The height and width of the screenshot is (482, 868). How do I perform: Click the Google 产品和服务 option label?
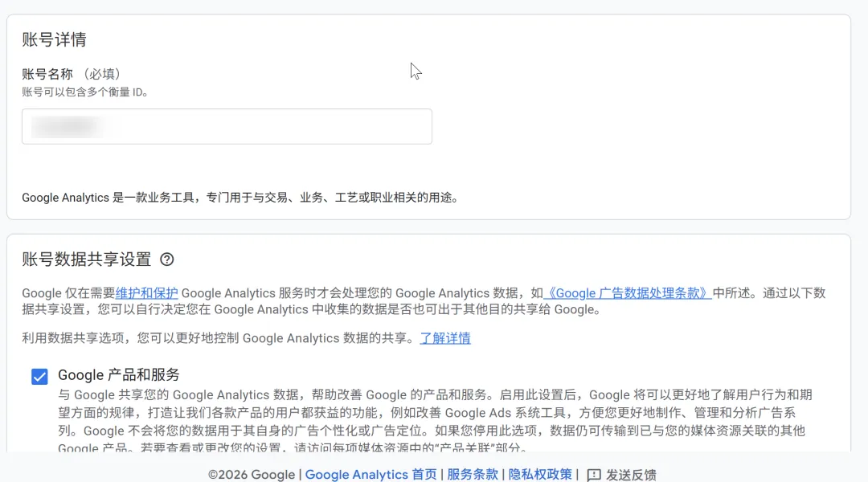119,375
